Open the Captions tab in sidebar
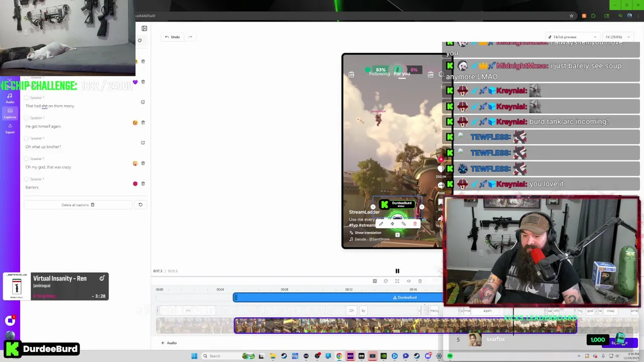 [10, 113]
